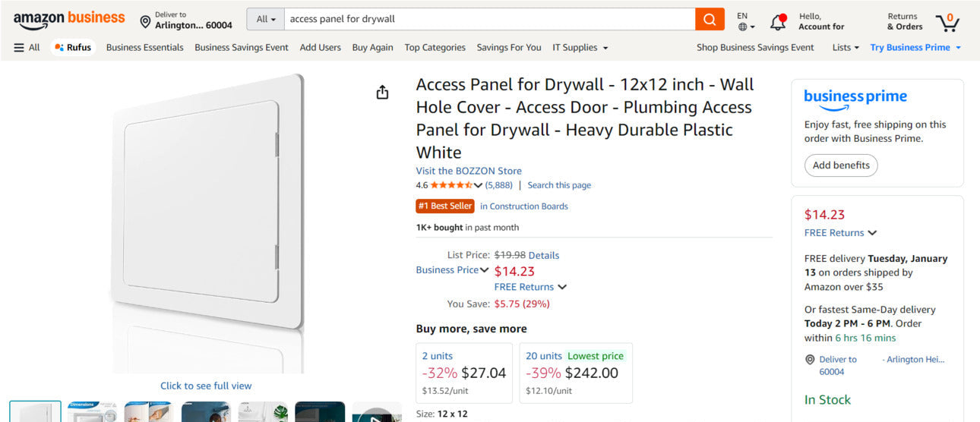Visit the BOZZON Store link
Image resolution: width=980 pixels, height=422 pixels.
[469, 171]
